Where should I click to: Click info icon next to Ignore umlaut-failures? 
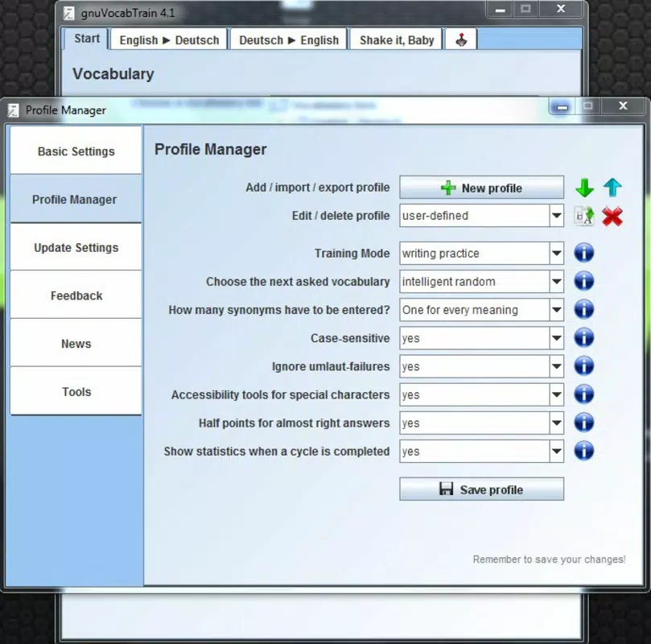[x=583, y=366]
